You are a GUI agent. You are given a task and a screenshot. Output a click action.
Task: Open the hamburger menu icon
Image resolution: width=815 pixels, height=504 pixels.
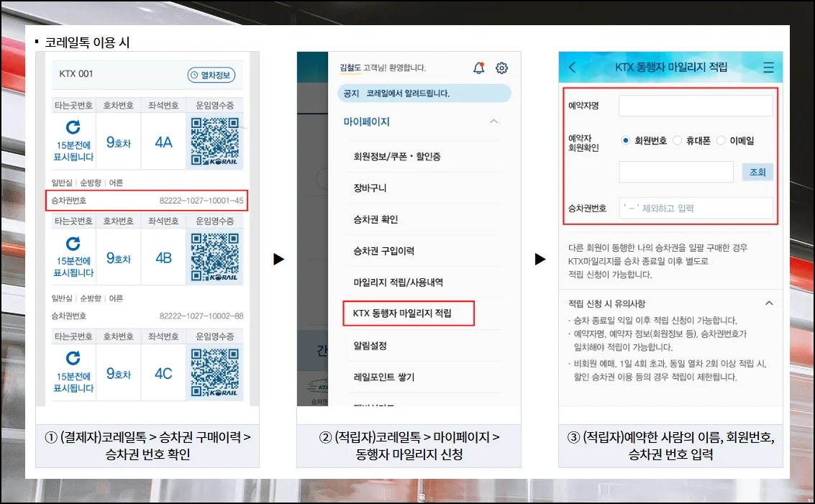point(768,68)
